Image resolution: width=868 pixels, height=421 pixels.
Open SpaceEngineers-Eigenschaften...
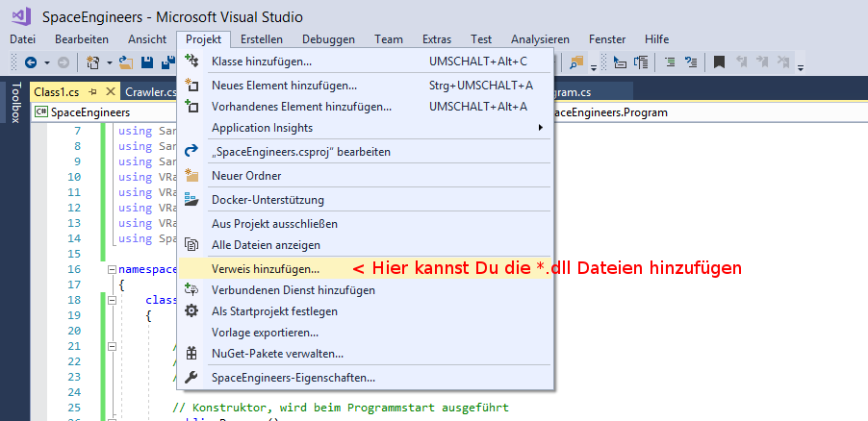pyautogui.click(x=366, y=379)
